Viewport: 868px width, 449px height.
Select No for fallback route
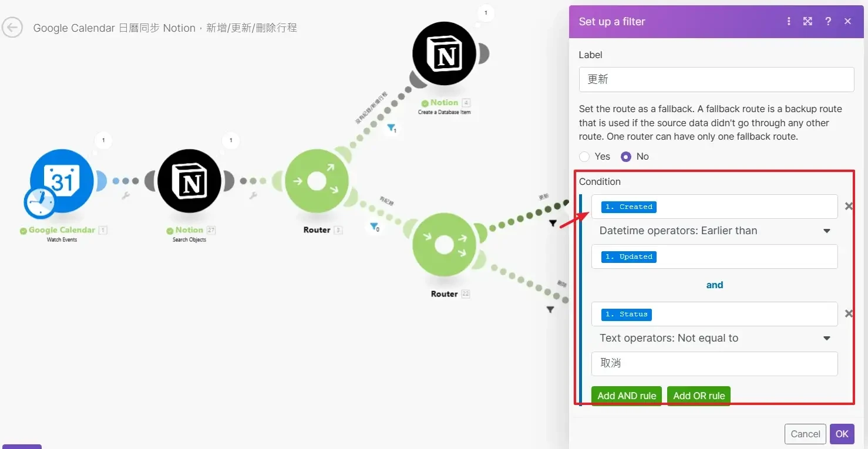click(626, 157)
